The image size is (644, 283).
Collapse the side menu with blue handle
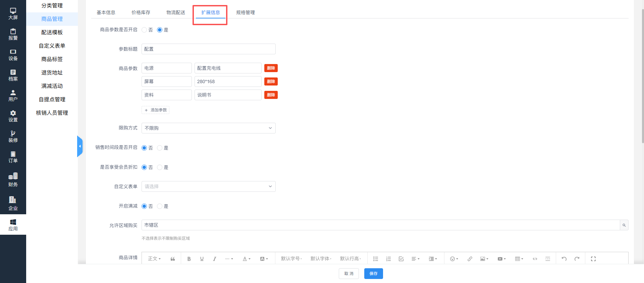pyautogui.click(x=80, y=146)
